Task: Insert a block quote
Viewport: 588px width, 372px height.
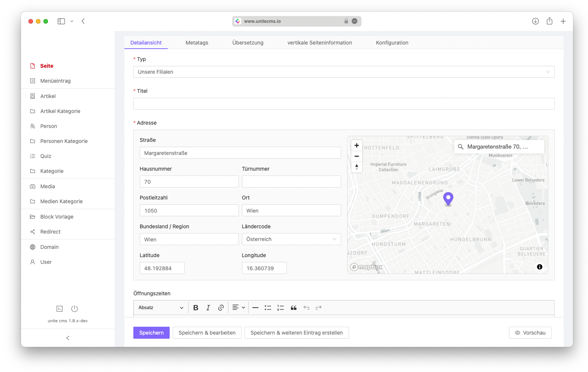Action: click(x=294, y=308)
